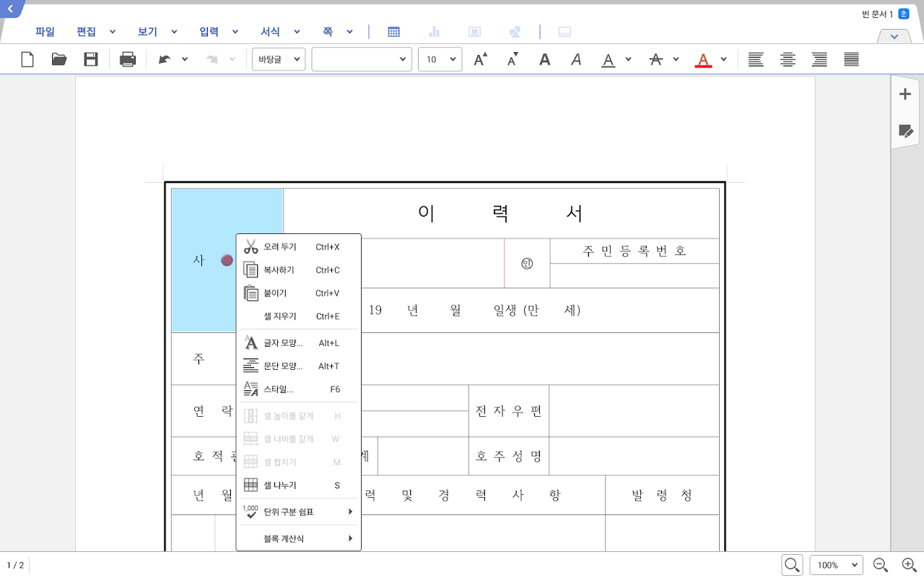The width and height of the screenshot is (924, 578).
Task: Open the undo history dropdown arrow
Action: pos(185,59)
